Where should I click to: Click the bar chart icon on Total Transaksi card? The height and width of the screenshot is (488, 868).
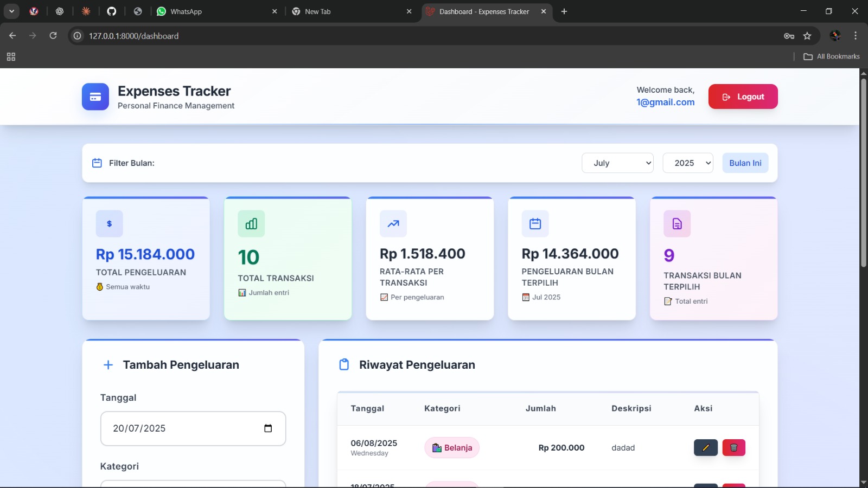pyautogui.click(x=251, y=223)
